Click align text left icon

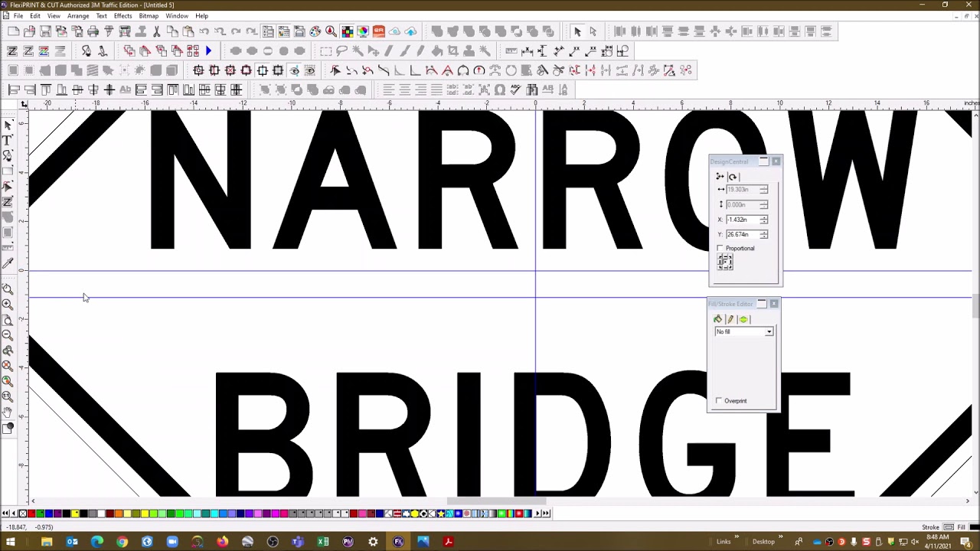(x=388, y=90)
